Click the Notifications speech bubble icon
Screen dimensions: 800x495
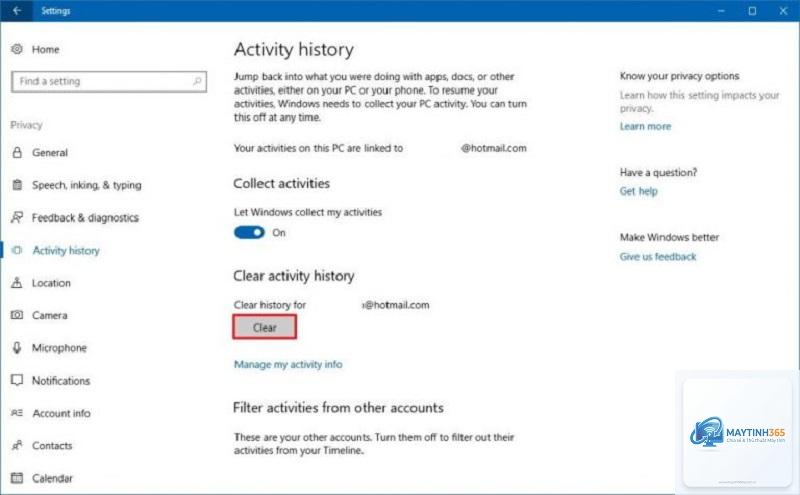click(17, 380)
